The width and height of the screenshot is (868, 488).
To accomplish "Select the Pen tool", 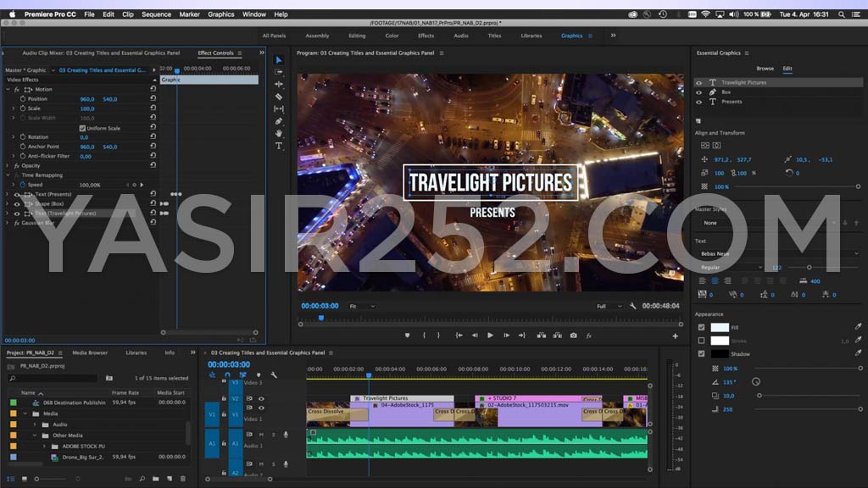I will 278,120.
